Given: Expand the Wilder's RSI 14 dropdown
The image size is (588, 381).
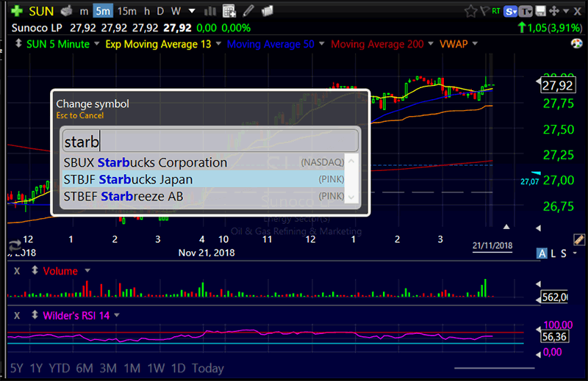Looking at the screenshot, I should coord(117,316).
